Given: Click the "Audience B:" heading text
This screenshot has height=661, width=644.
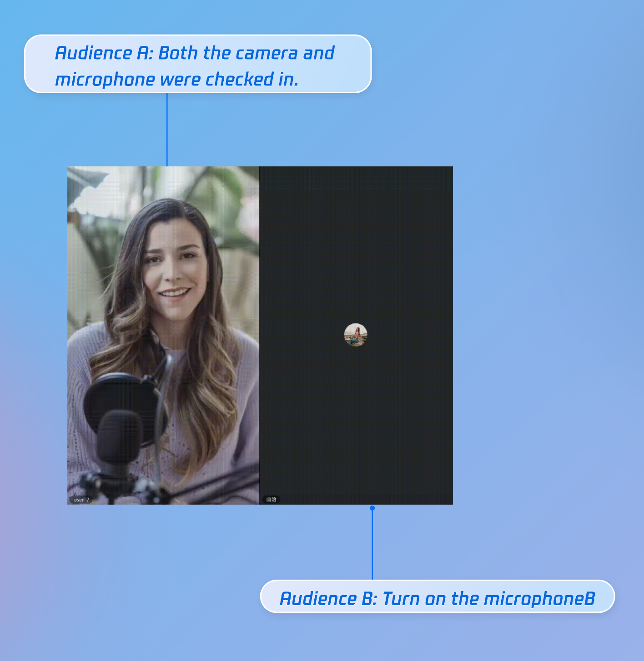Looking at the screenshot, I should [x=328, y=599].
